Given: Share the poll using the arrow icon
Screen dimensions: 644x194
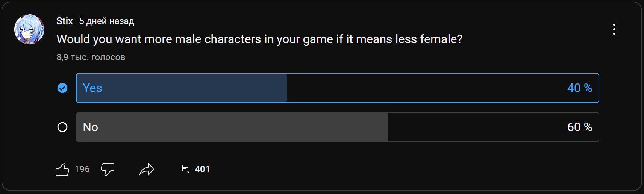Looking at the screenshot, I should [x=147, y=170].
